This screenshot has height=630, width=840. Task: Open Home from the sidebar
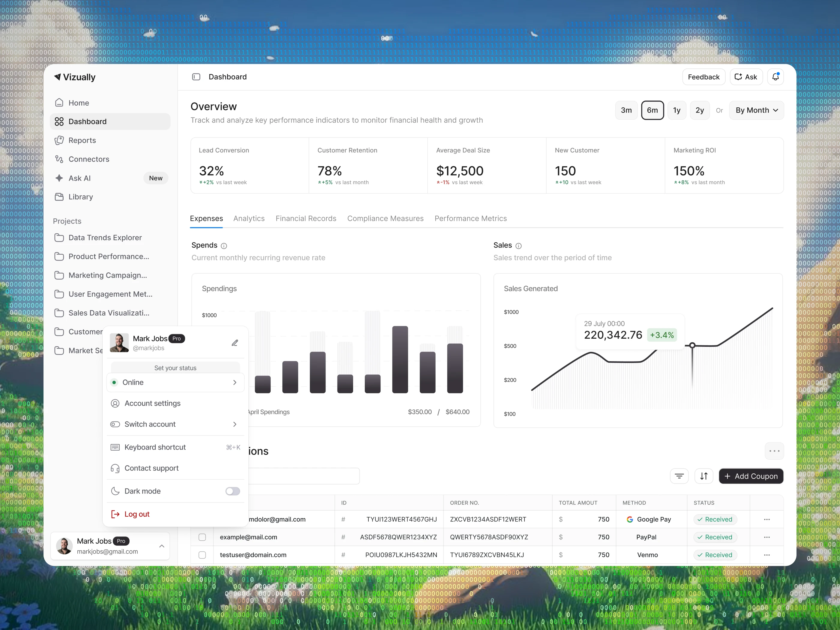tap(110, 103)
